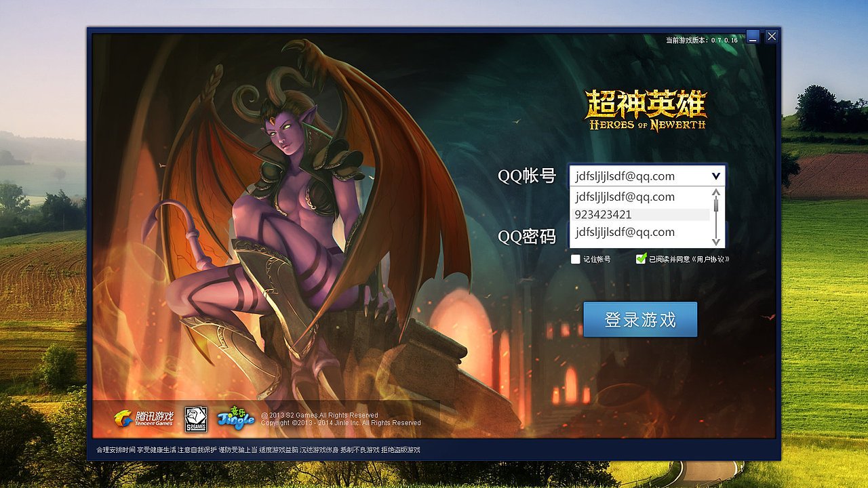Select the first jdfsljljlsdf@qq.com list entry

point(624,197)
